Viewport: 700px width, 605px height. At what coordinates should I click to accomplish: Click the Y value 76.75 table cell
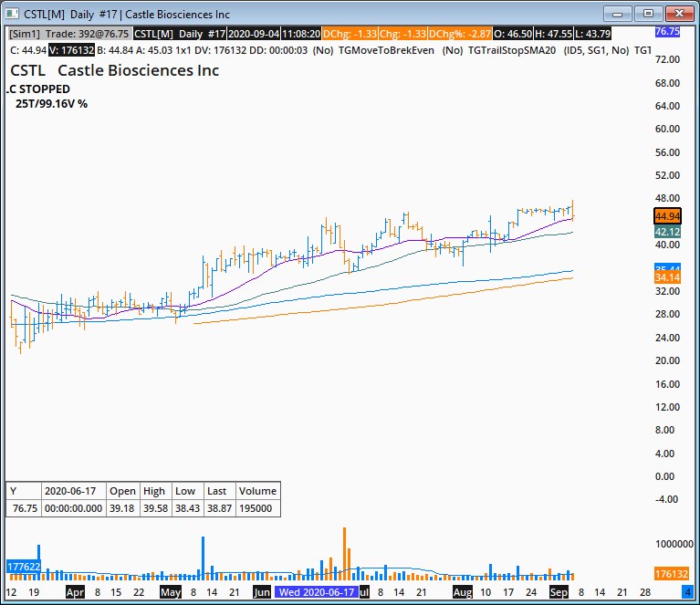coord(24,508)
